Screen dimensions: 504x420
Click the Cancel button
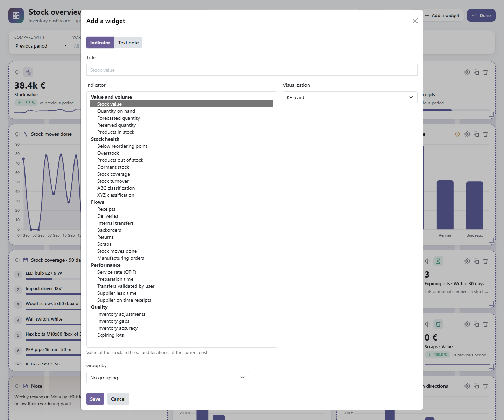click(x=118, y=399)
